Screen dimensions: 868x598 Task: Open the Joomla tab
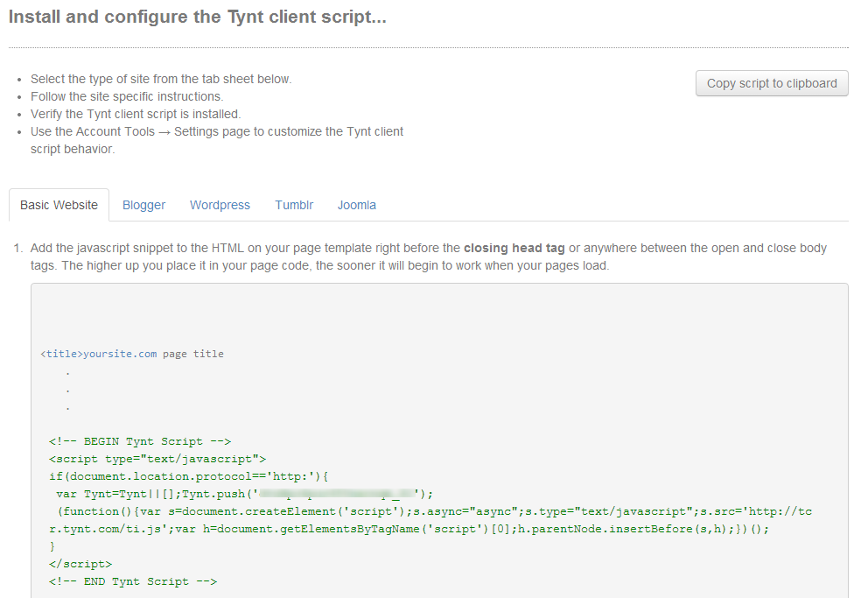[356, 205]
